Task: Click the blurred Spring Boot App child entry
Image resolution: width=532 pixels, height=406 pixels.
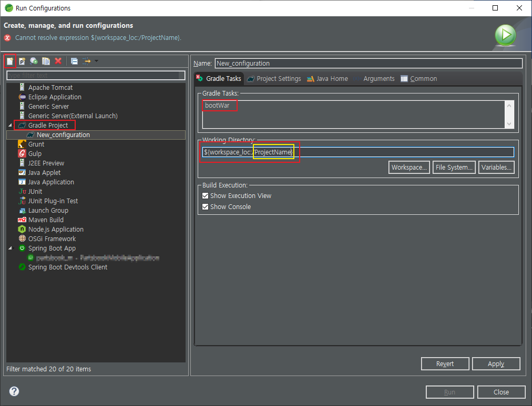Action: (93, 258)
